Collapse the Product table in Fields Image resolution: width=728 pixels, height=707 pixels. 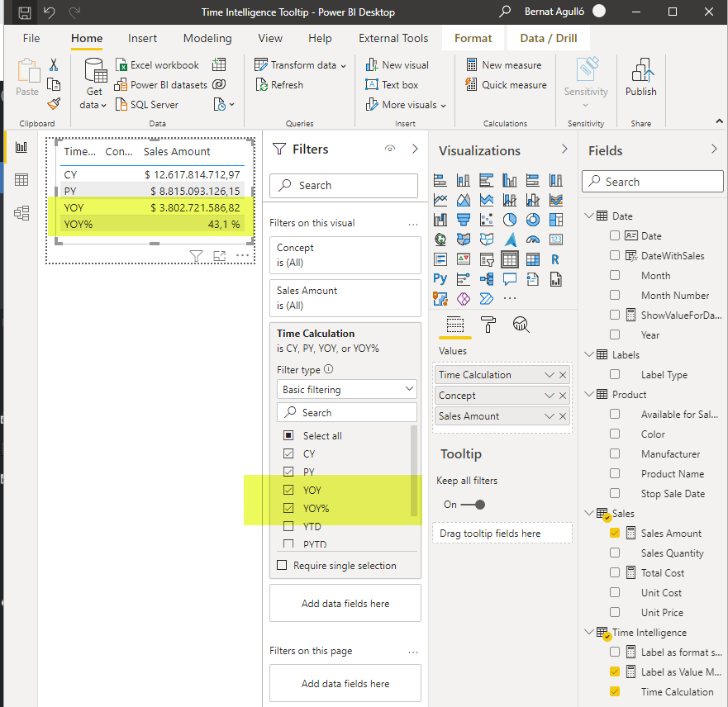click(x=588, y=395)
